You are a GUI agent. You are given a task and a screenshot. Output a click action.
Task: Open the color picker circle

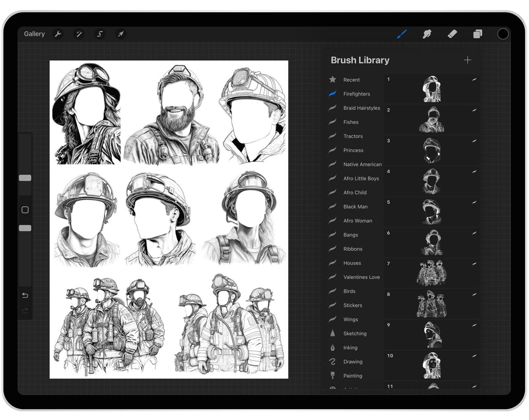[503, 34]
